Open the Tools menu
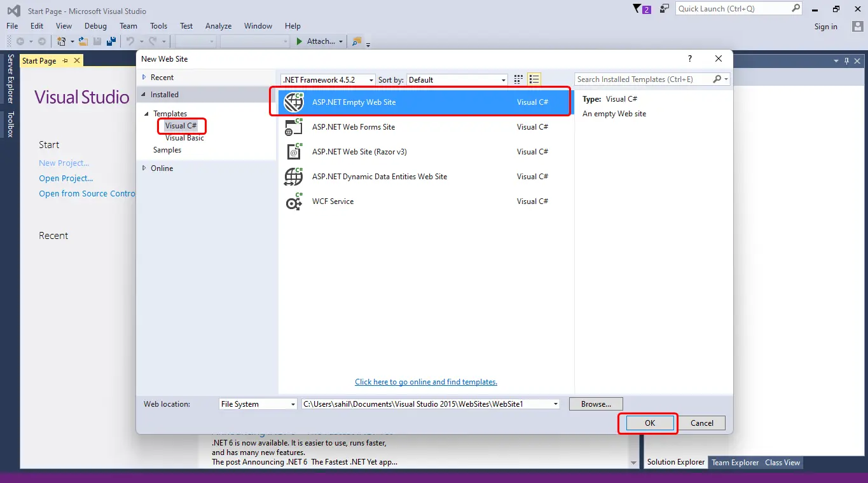 click(159, 26)
